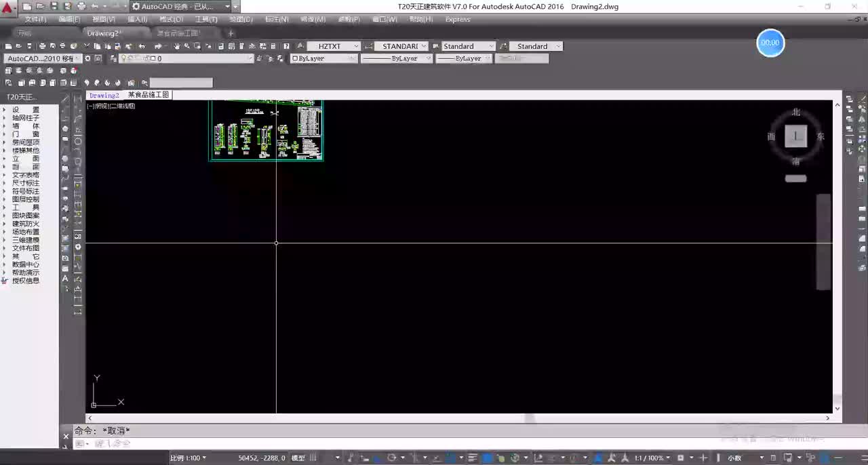Screen dimensions: 868x465
Task: Click the empty field in the lower toolbar row
Action: tap(181, 83)
